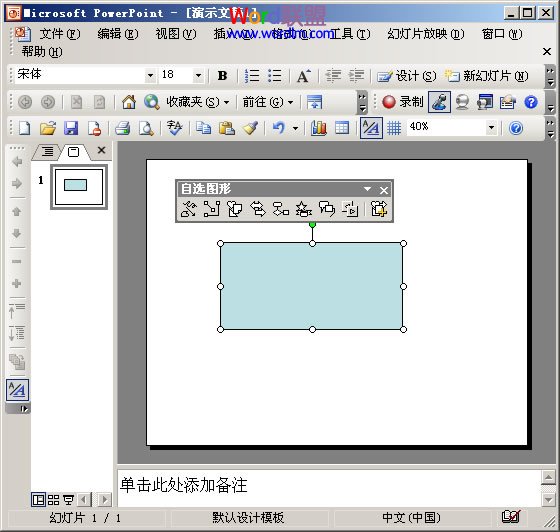Copy the selection
The height and width of the screenshot is (532, 560).
[x=204, y=128]
